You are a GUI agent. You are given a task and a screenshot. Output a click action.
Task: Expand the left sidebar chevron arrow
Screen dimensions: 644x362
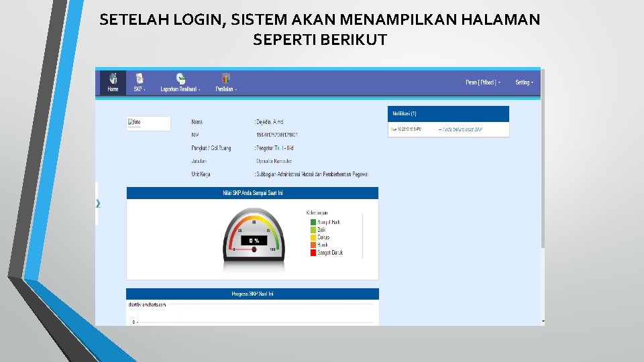coord(98,204)
